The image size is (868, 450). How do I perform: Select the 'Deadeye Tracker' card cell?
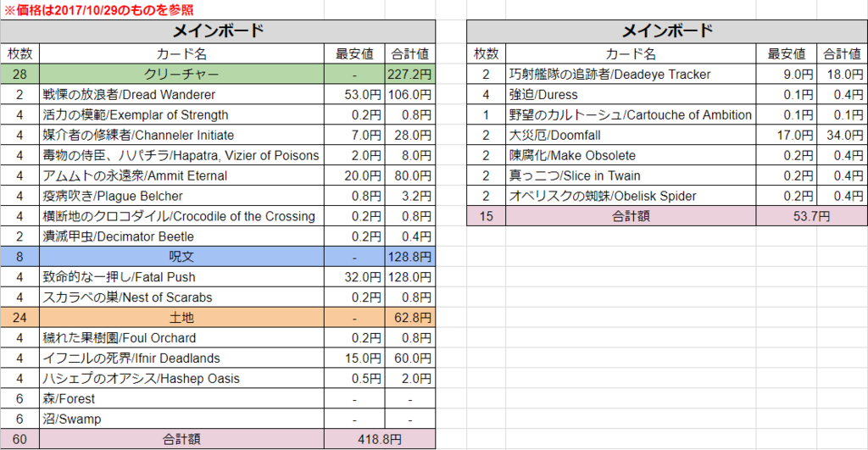point(631,75)
